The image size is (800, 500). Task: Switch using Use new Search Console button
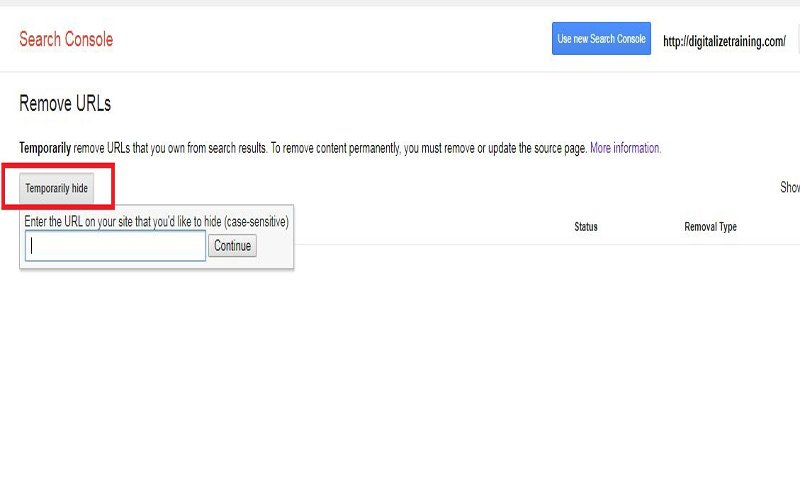point(601,38)
